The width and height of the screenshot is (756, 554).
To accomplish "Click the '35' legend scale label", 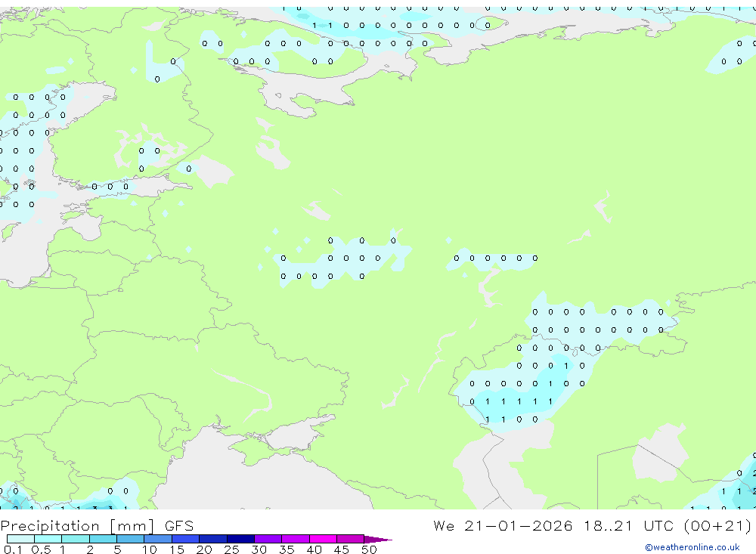I will point(287,549).
